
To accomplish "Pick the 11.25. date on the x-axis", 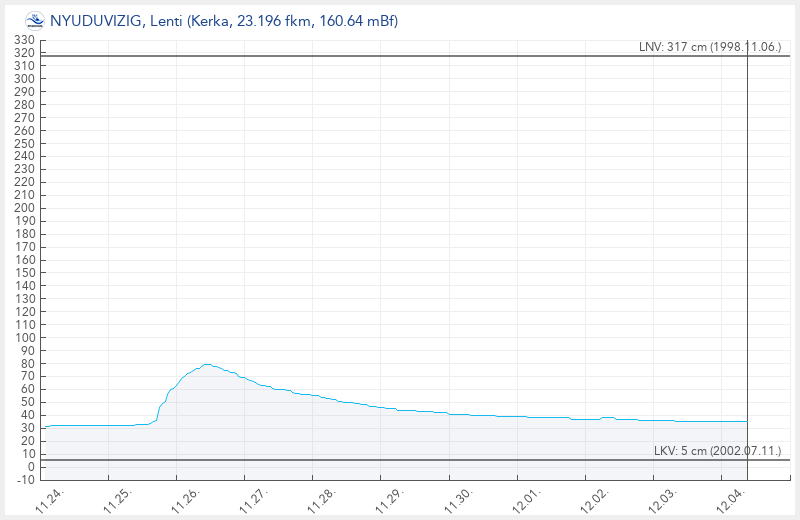I will tap(118, 500).
